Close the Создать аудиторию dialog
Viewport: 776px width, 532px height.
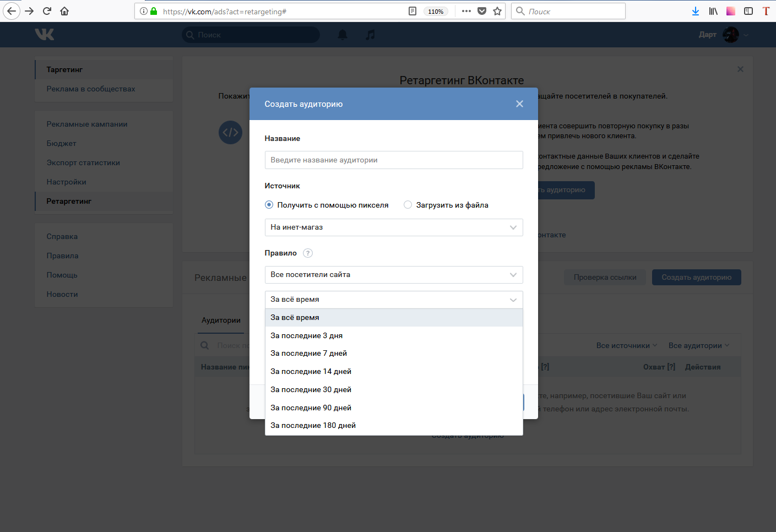(519, 104)
